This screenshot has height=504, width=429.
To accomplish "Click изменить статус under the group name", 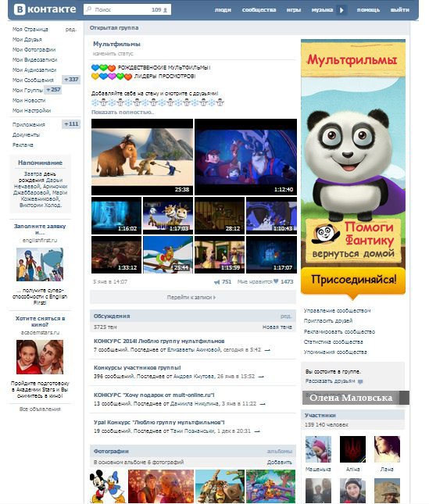I will coord(113,53).
